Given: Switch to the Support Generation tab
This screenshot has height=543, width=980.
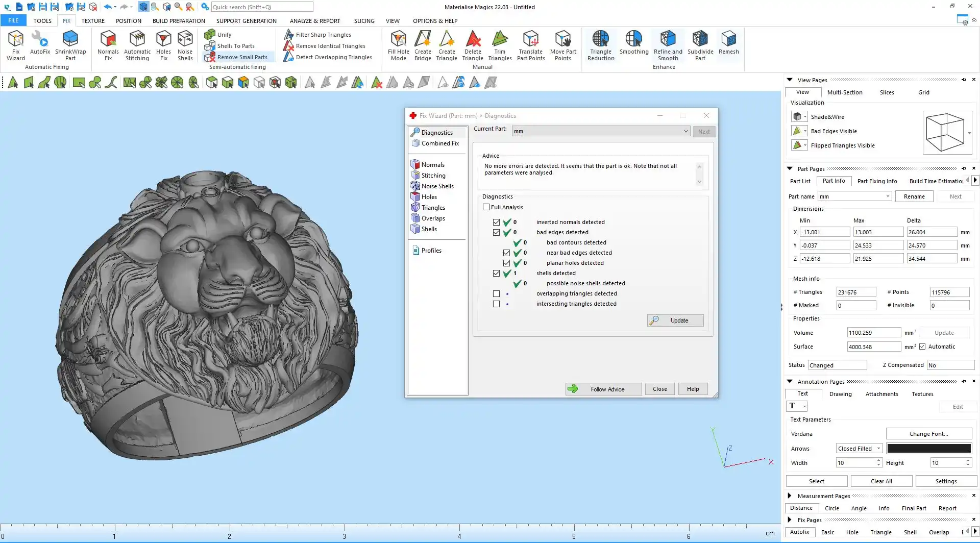Looking at the screenshot, I should (246, 21).
